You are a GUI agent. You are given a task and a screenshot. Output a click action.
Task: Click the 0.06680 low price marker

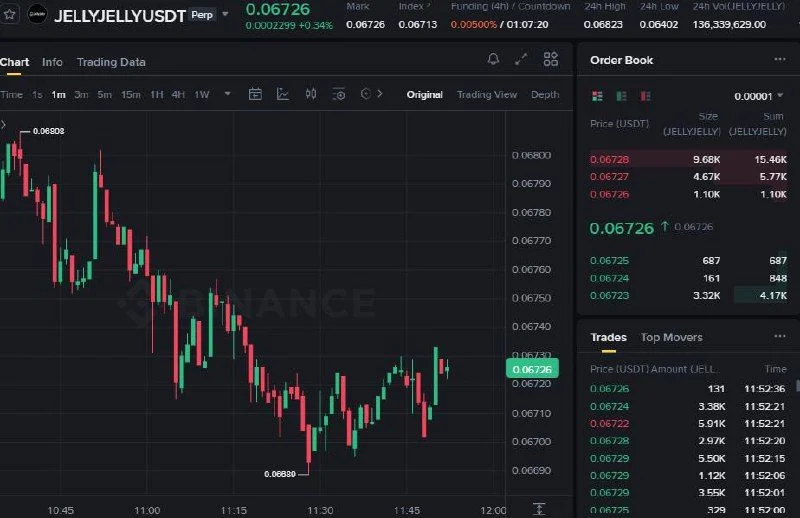point(280,474)
